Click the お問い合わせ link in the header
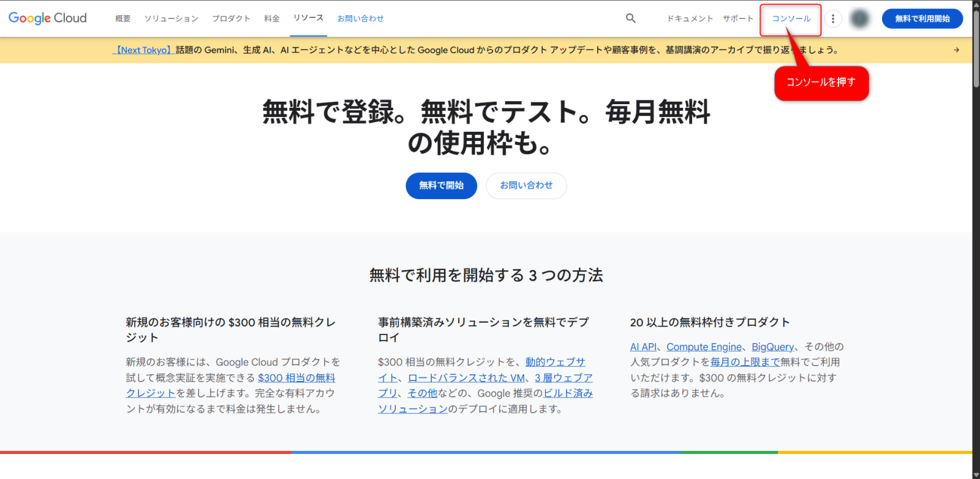The width and height of the screenshot is (980, 479). 360,19
